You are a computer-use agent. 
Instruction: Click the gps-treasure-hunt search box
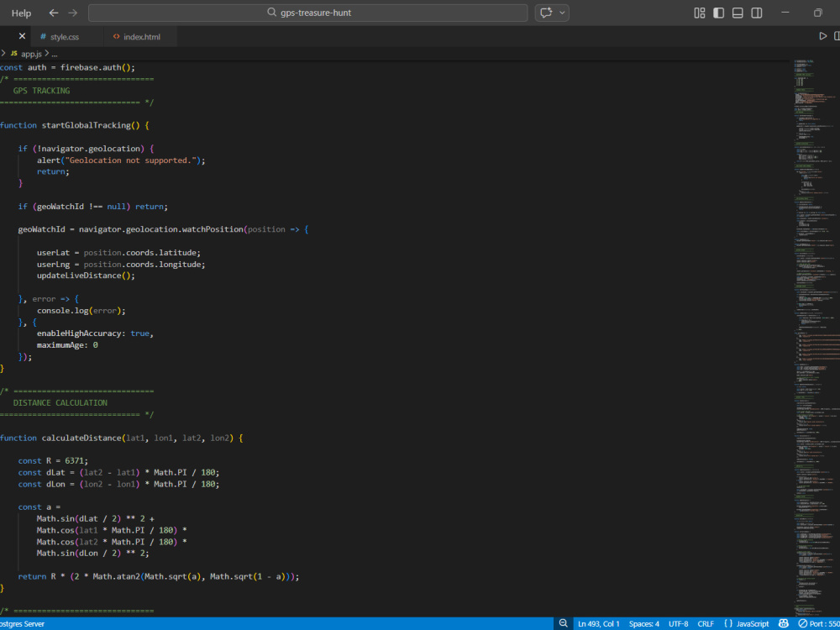pos(308,13)
